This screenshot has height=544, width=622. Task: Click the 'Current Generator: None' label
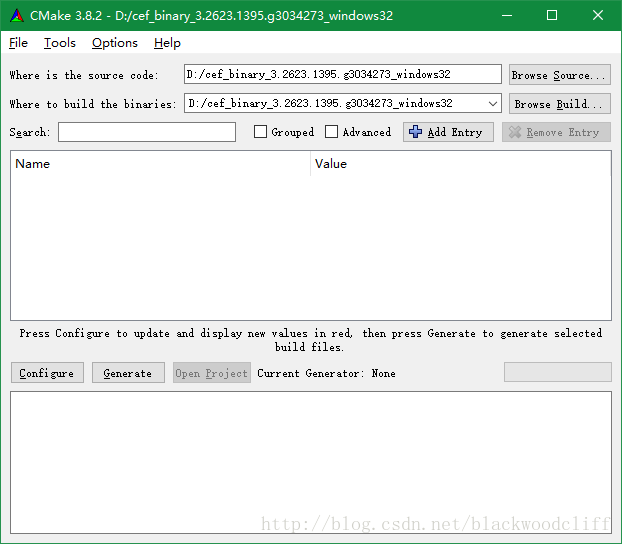tap(326, 373)
